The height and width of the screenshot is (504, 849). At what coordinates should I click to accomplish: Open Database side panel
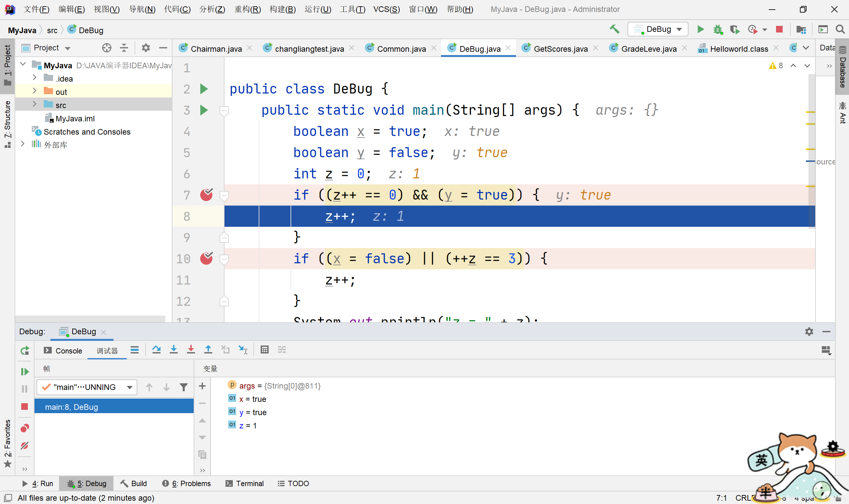[843, 67]
